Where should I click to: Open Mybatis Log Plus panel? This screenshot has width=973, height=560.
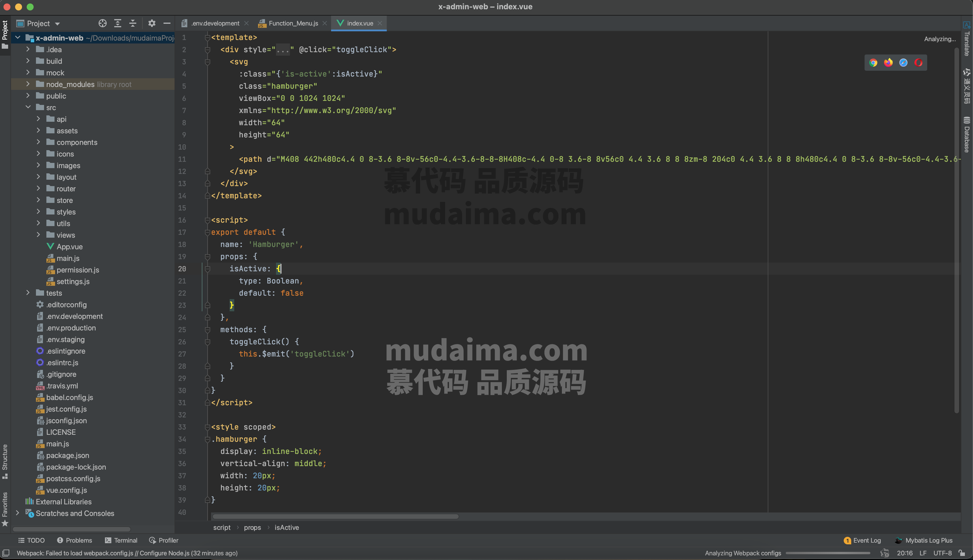click(x=924, y=540)
